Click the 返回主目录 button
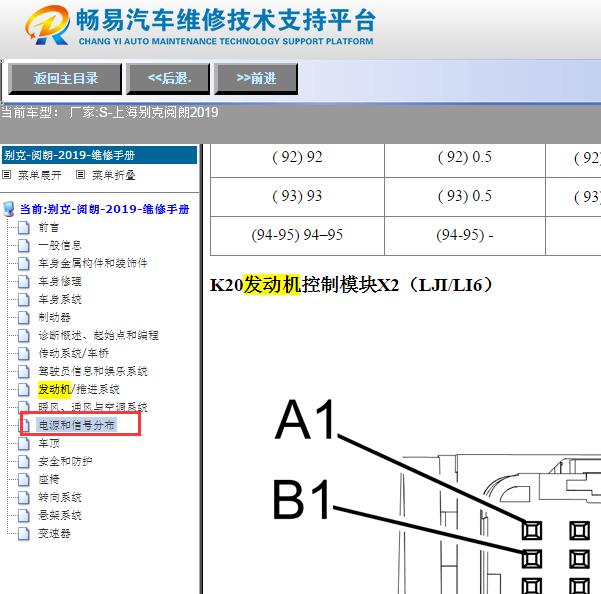Viewport: 601px width, 594px height. tap(65, 79)
